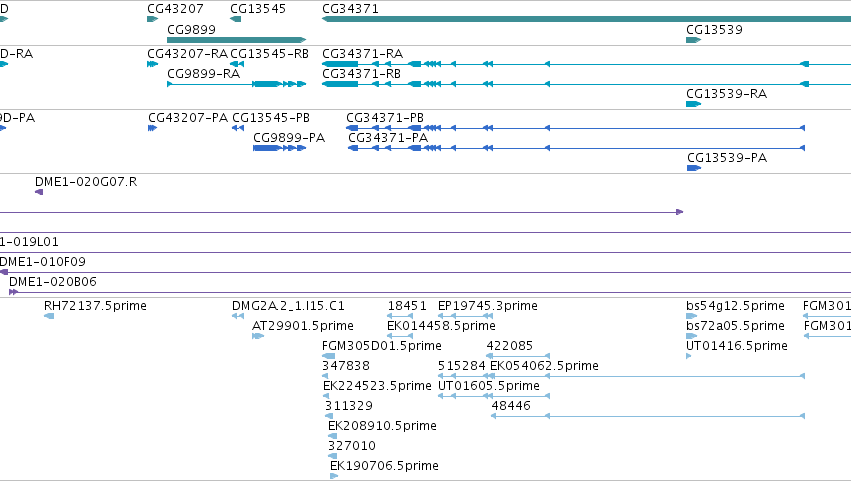
Task: Click the UT01416.5prime small arrow glyph
Action: coord(689,356)
